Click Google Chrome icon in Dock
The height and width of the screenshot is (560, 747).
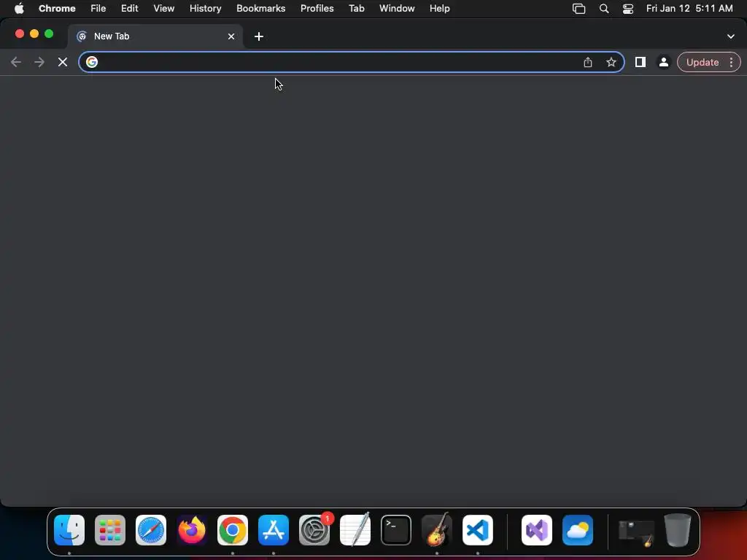233,530
